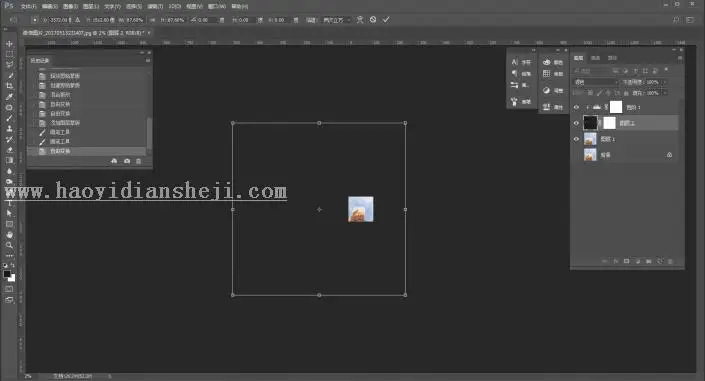Show the hidden bottom background layer
Screen dimensions: 705x381
pos(576,155)
